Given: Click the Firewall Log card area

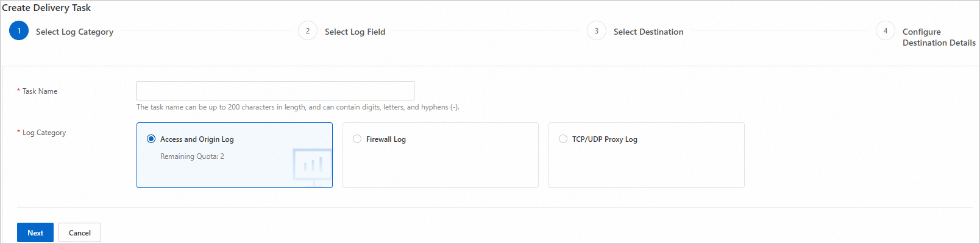Looking at the screenshot, I should pos(441,155).
